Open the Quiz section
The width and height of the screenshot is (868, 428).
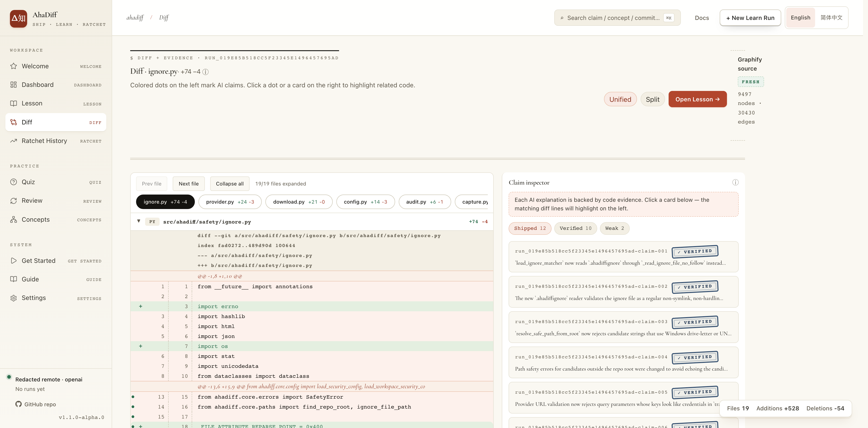pos(56,182)
